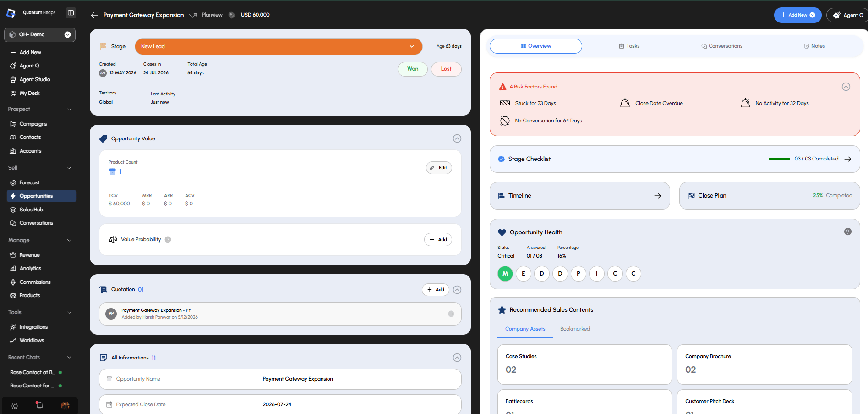Add a new Quotation

pyautogui.click(x=435, y=290)
